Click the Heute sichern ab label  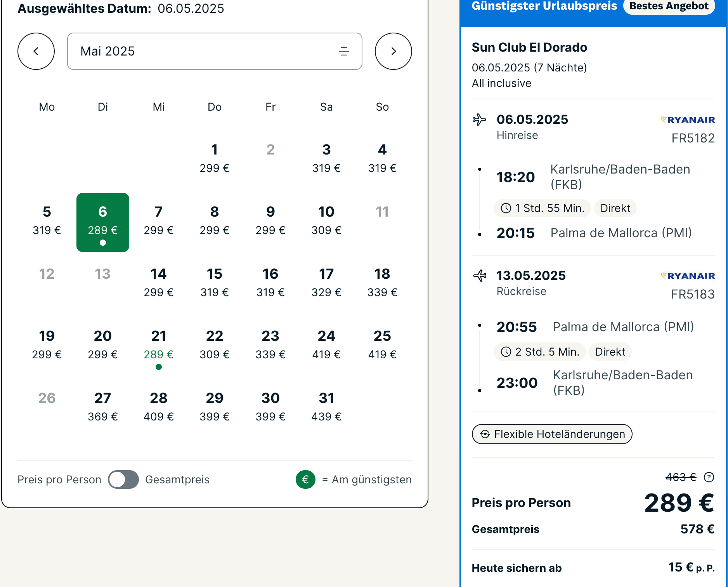tap(517, 568)
